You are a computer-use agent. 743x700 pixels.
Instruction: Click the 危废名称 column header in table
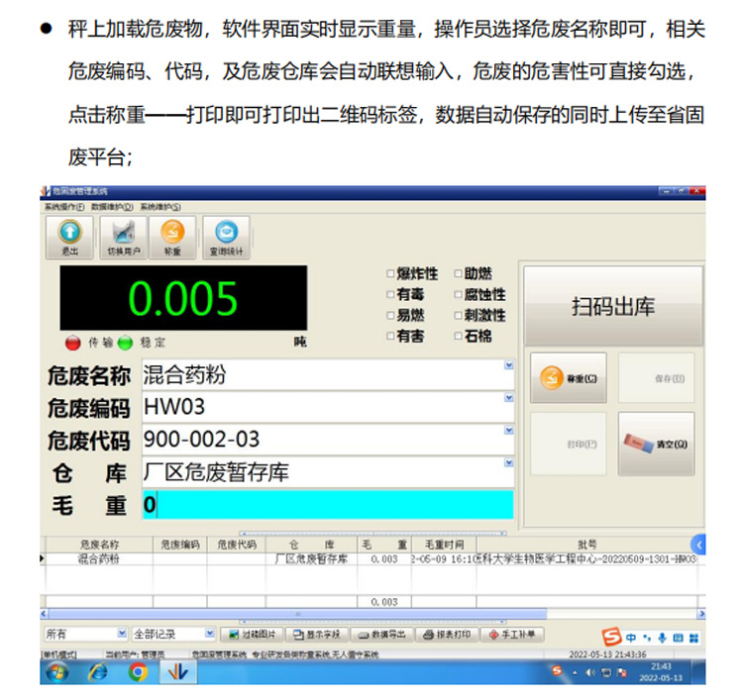pos(99,545)
